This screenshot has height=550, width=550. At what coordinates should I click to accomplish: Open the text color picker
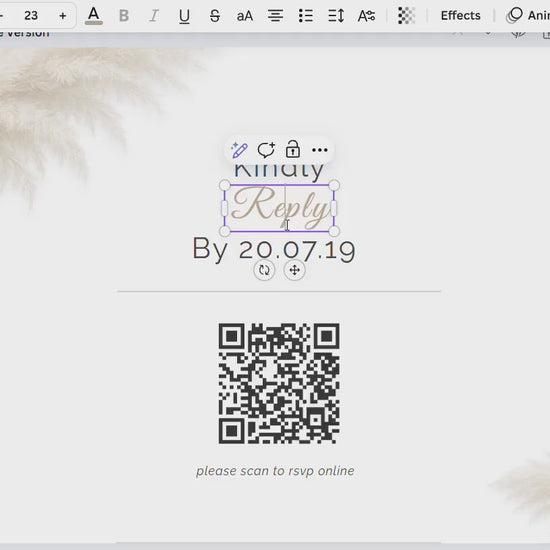coord(94,16)
